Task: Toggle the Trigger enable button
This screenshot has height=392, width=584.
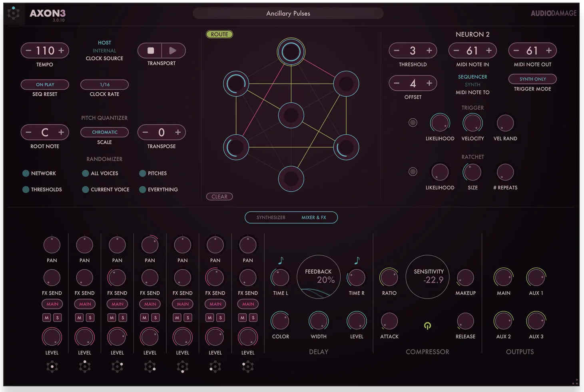Action: click(413, 123)
